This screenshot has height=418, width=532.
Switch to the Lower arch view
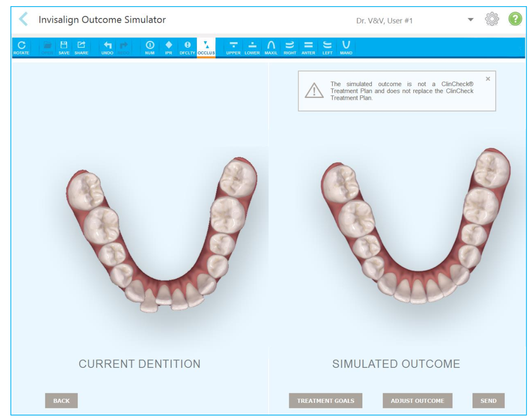[252, 47]
